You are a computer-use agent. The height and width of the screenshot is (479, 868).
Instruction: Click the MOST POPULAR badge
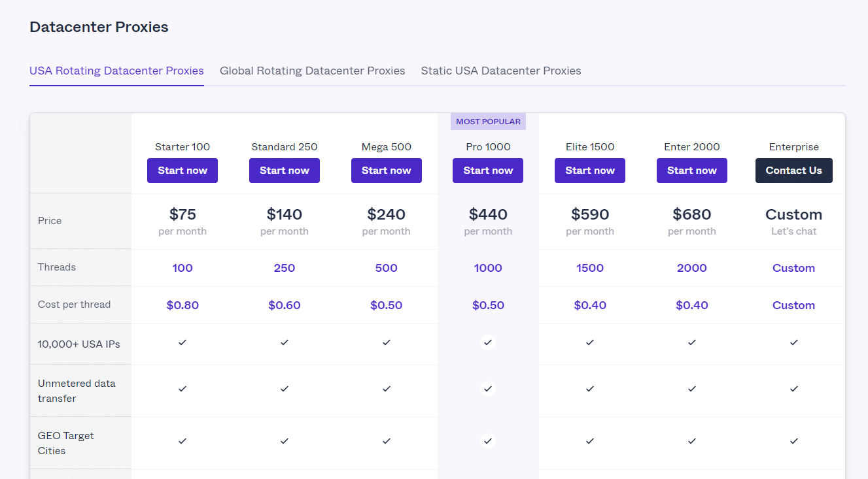click(x=488, y=122)
